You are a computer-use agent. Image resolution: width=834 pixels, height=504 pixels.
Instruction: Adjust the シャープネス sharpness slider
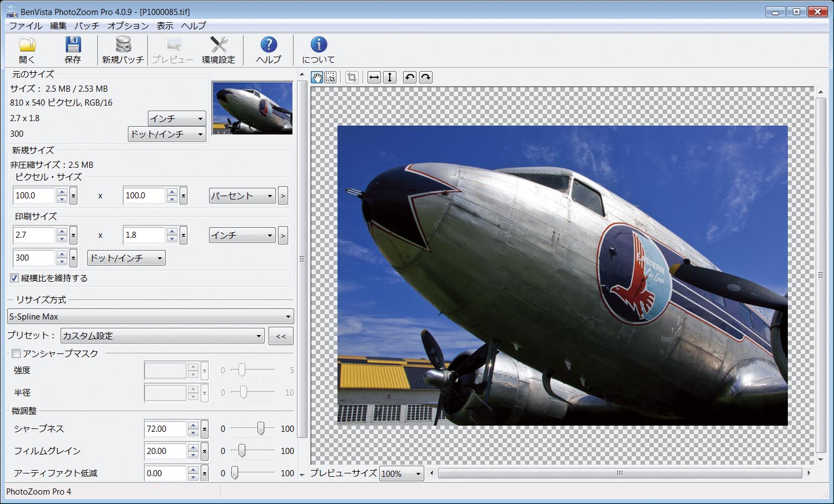tap(261, 428)
